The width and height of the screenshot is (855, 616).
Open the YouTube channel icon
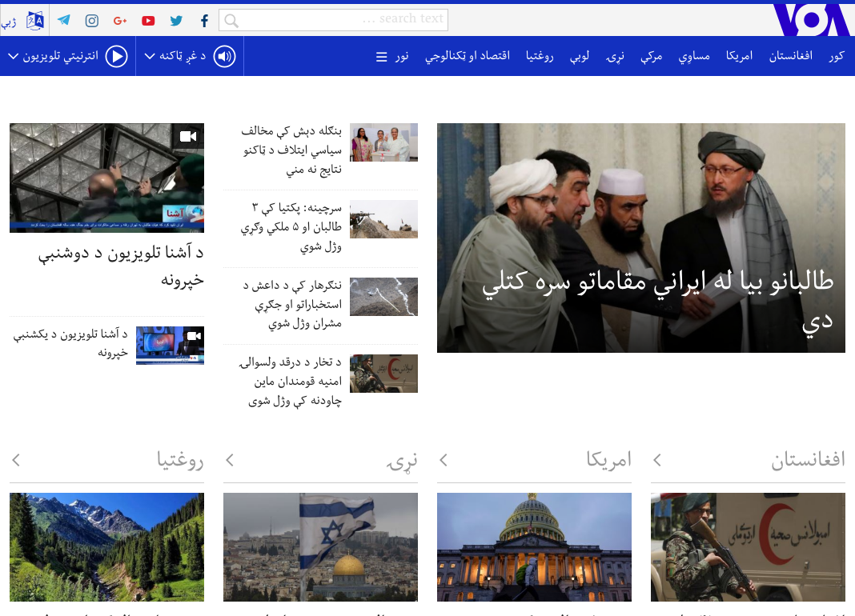click(148, 21)
